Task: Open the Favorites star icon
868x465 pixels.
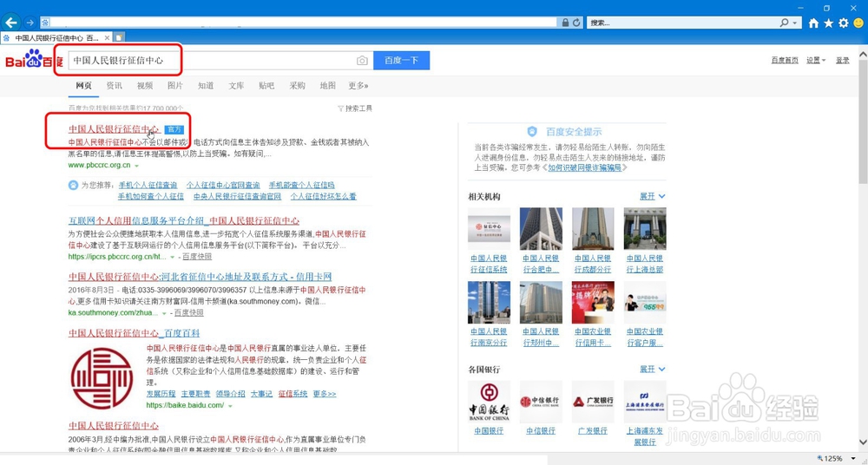Action: [828, 23]
